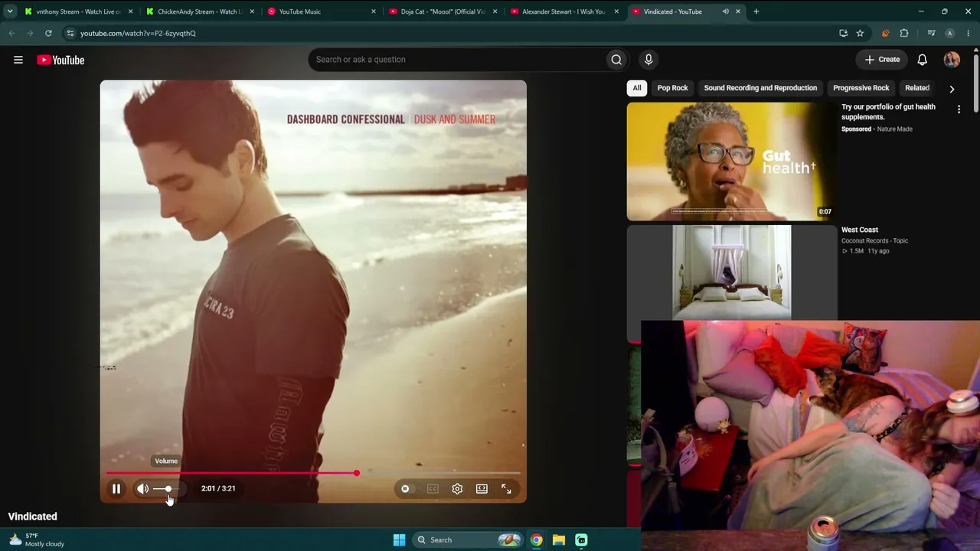Visit the Coconut Records - Topic channel
The height and width of the screenshot is (551, 980).
(x=875, y=241)
